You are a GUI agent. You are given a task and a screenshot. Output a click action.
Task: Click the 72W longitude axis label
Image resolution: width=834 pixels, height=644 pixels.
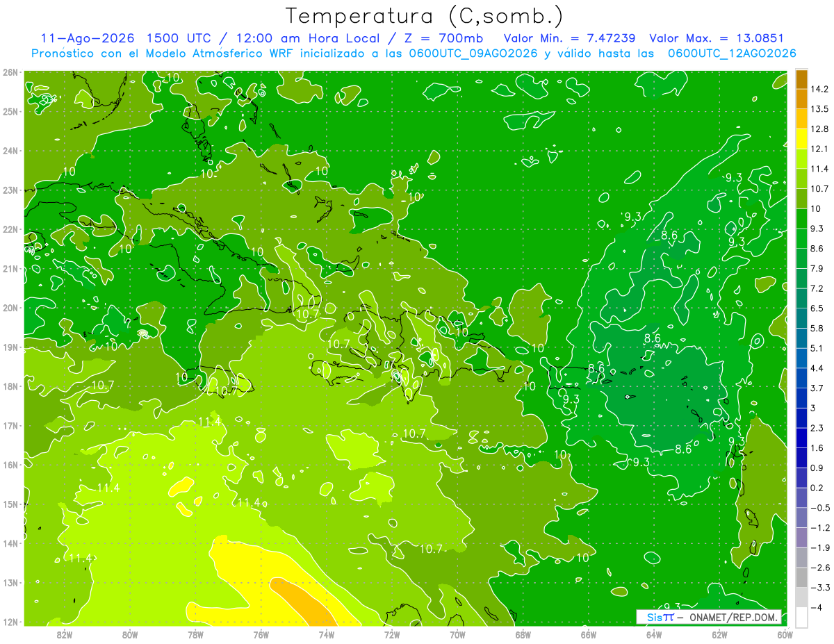tap(392, 634)
